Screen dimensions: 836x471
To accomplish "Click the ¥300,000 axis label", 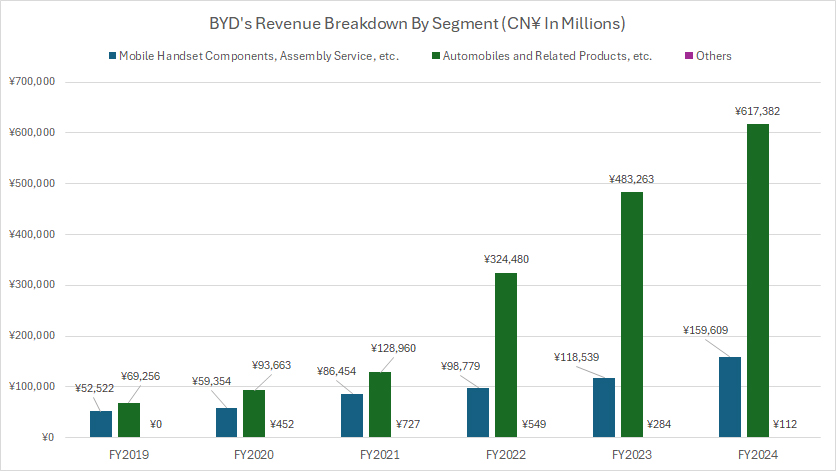I will pyautogui.click(x=32, y=285).
